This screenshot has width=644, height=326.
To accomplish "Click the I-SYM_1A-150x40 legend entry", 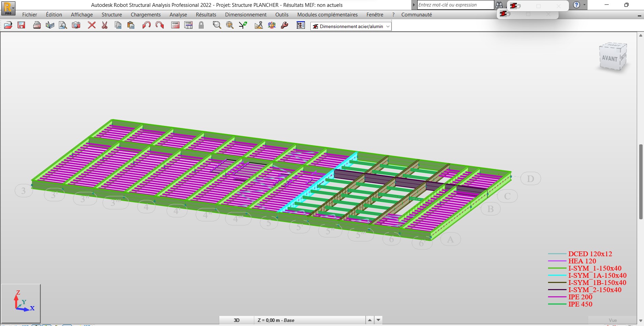I will [x=597, y=275].
